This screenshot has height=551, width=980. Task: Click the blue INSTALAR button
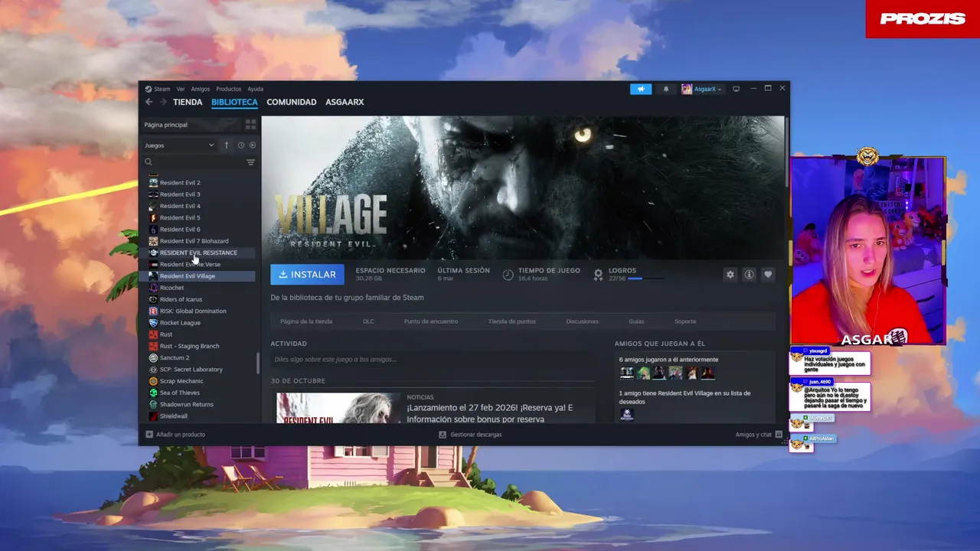pos(307,275)
